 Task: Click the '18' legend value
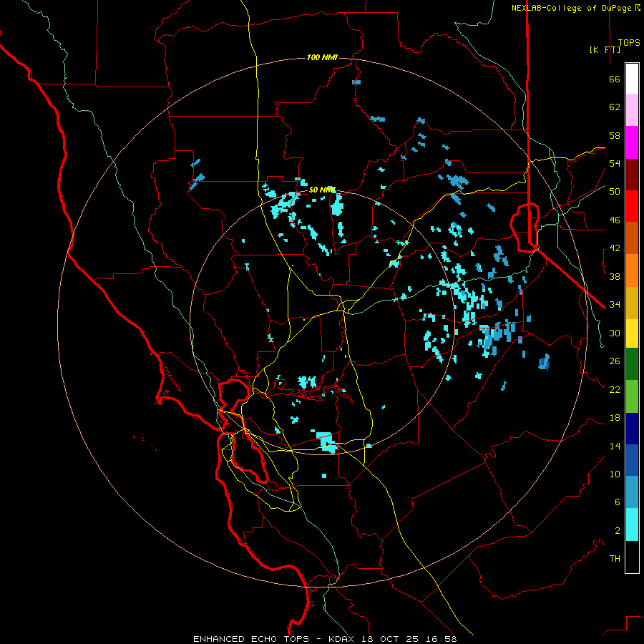615,418
